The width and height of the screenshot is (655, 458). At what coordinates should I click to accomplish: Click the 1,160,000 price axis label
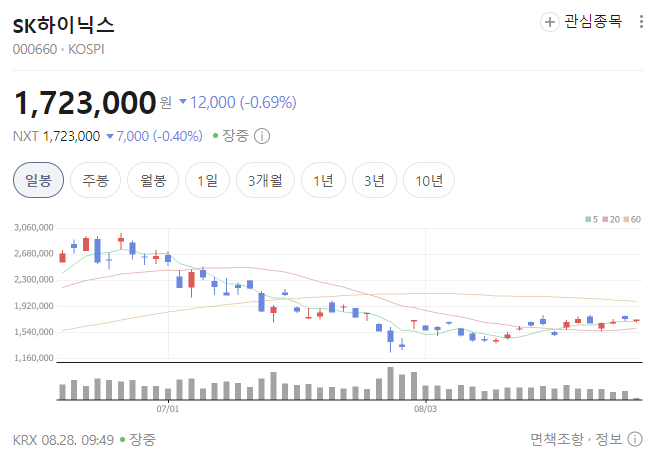pyautogui.click(x=34, y=358)
